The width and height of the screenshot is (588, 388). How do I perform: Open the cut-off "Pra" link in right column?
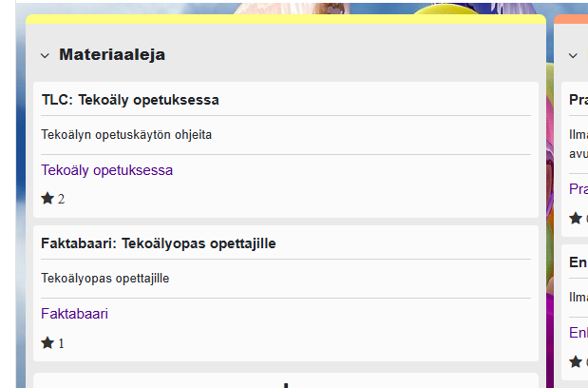(579, 189)
